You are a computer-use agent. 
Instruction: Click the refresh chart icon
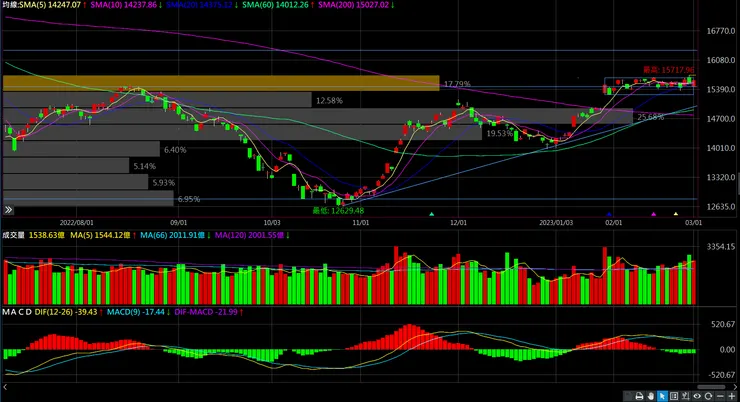tap(708, 396)
